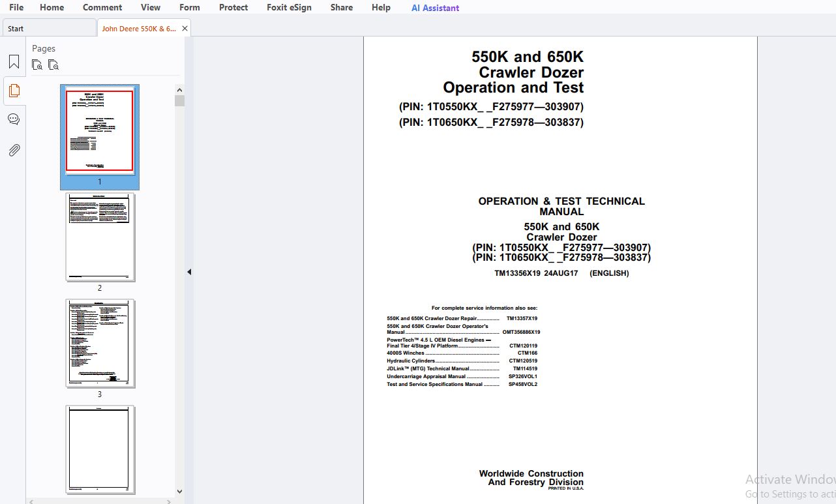Reduce page thumbnails with the zoom-out icon

(53, 65)
